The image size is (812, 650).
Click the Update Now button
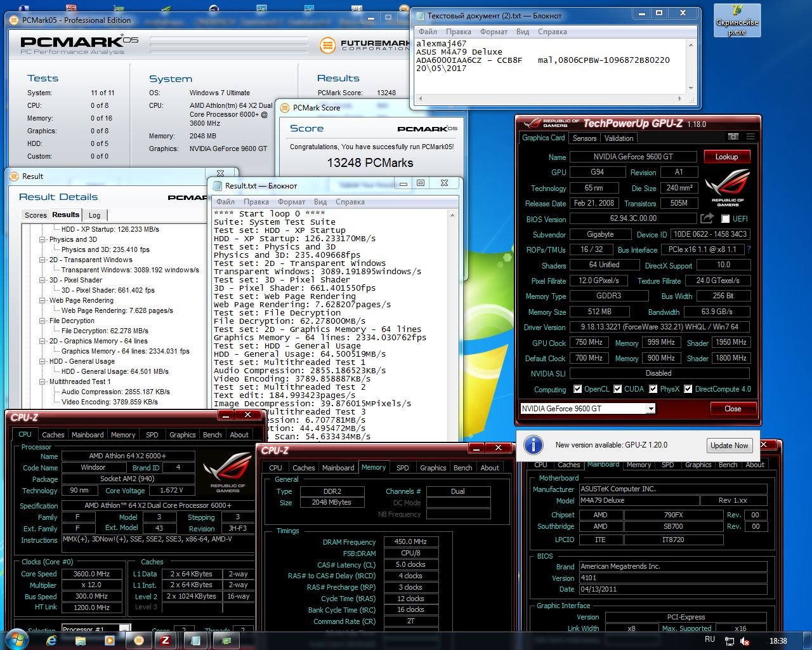pos(730,446)
